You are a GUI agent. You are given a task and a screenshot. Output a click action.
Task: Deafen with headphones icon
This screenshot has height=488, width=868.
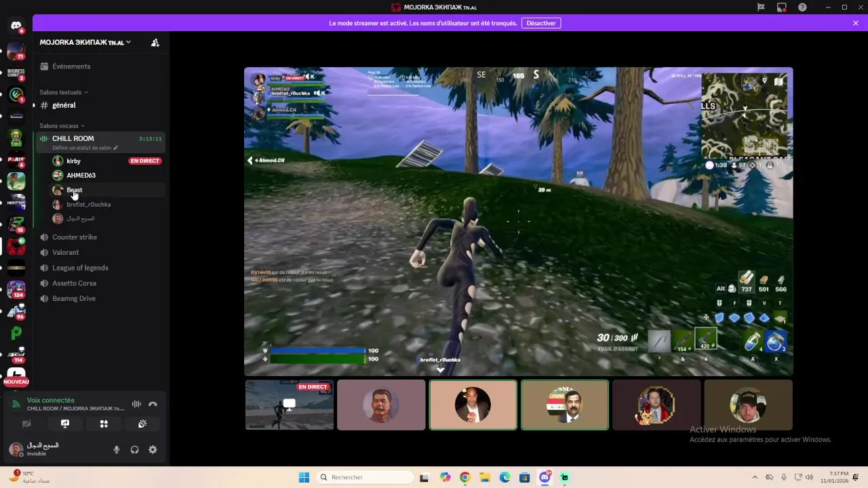(x=134, y=449)
